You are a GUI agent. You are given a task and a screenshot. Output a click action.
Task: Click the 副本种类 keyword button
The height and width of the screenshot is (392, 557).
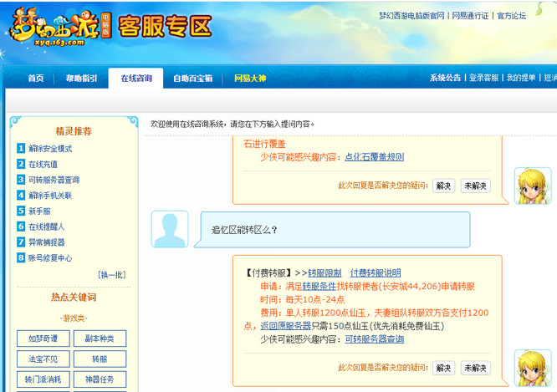click(x=100, y=339)
